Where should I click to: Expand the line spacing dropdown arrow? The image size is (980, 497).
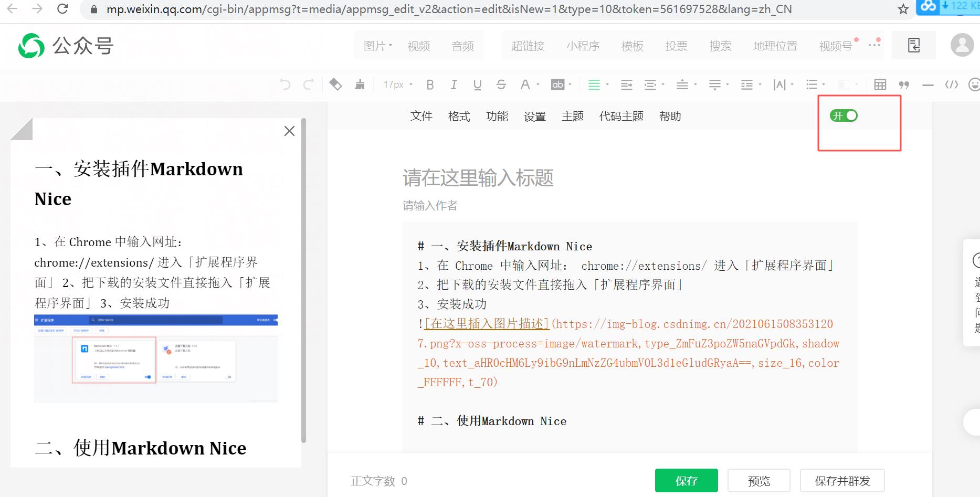click(760, 84)
